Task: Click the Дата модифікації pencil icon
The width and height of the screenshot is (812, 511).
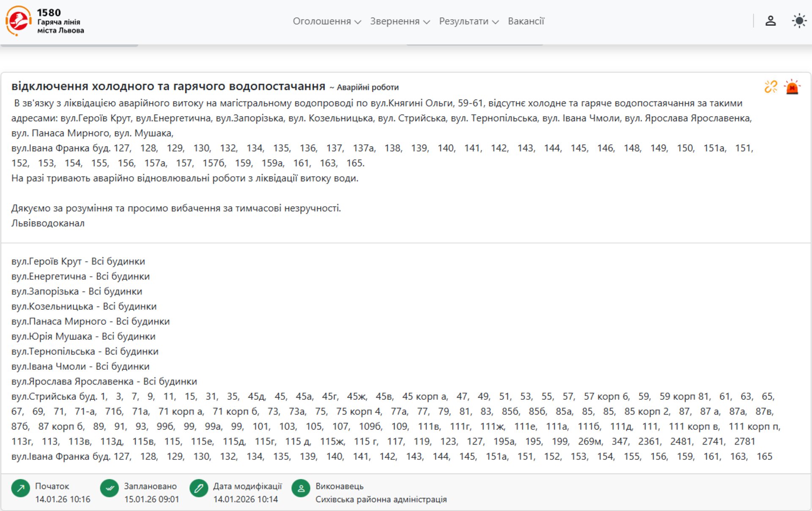Action: tap(199, 488)
